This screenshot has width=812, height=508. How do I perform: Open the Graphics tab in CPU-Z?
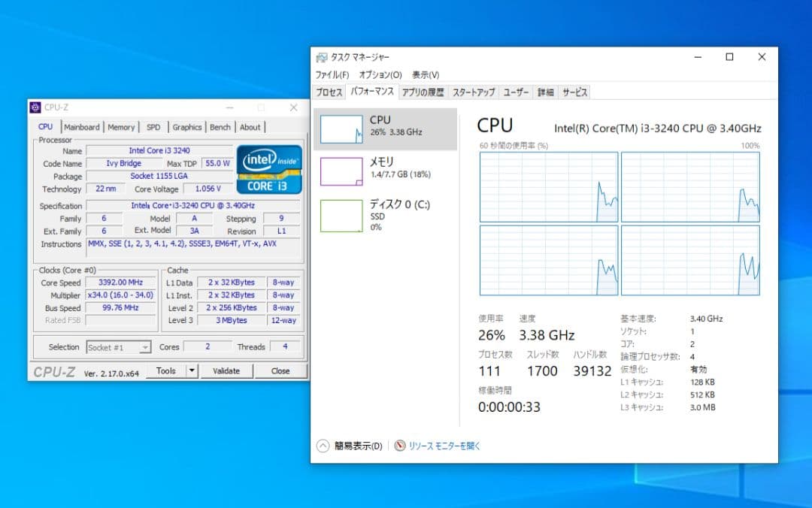[187, 127]
